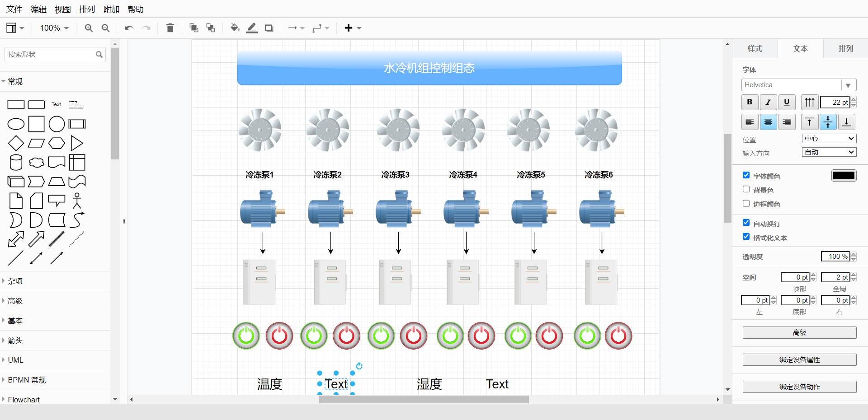Align text to the left
The width and height of the screenshot is (868, 420).
coord(750,122)
